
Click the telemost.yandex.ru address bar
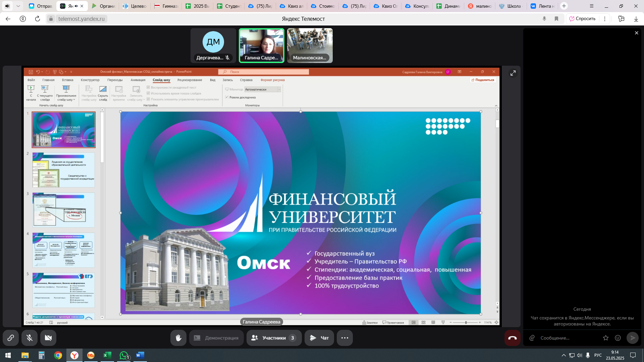point(81,19)
